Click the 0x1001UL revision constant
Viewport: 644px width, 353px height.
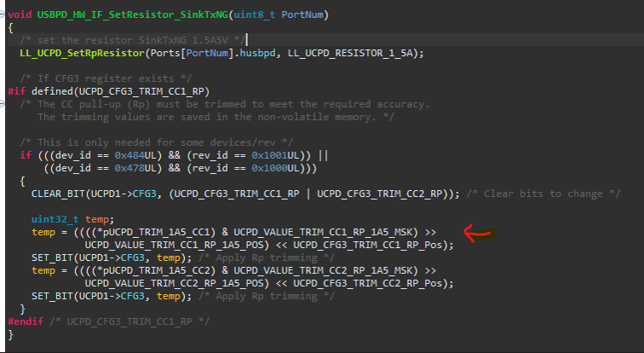pyautogui.click(x=276, y=155)
